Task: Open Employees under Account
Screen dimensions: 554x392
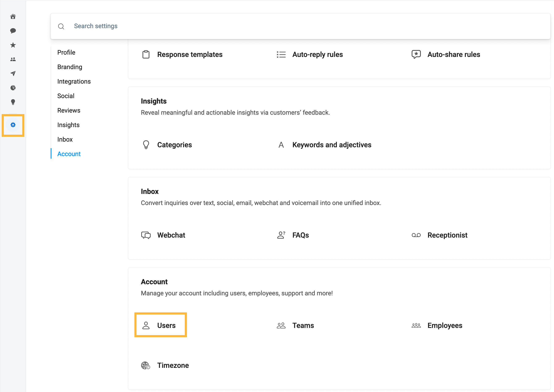Action: pos(445,325)
